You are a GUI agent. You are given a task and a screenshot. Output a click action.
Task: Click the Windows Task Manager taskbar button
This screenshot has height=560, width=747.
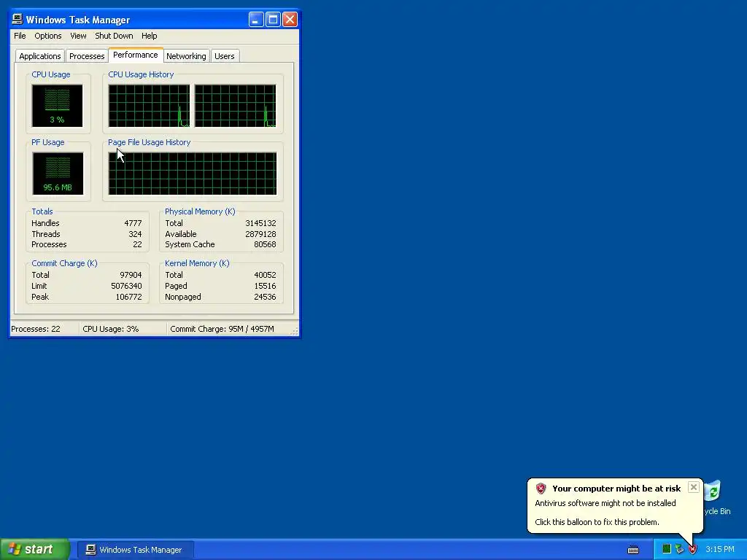point(136,550)
